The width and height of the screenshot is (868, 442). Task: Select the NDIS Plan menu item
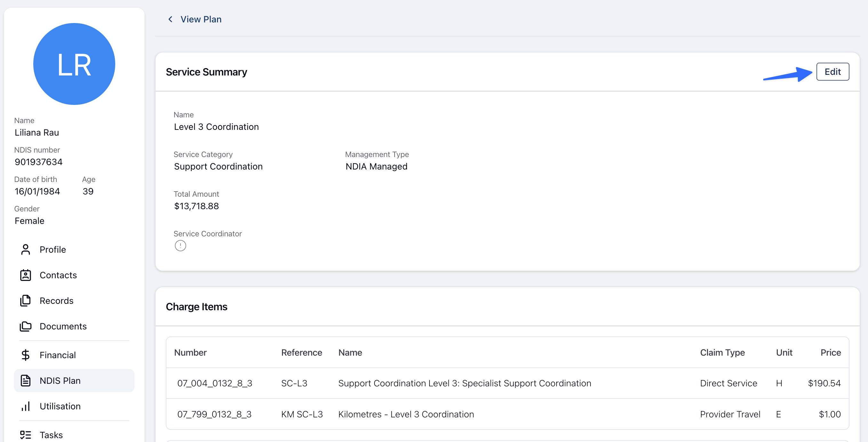pyautogui.click(x=74, y=380)
